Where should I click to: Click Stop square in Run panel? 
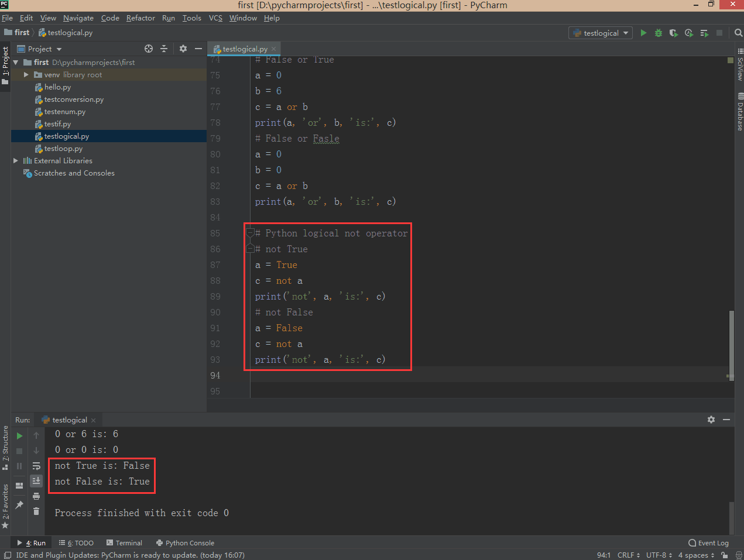click(19, 451)
